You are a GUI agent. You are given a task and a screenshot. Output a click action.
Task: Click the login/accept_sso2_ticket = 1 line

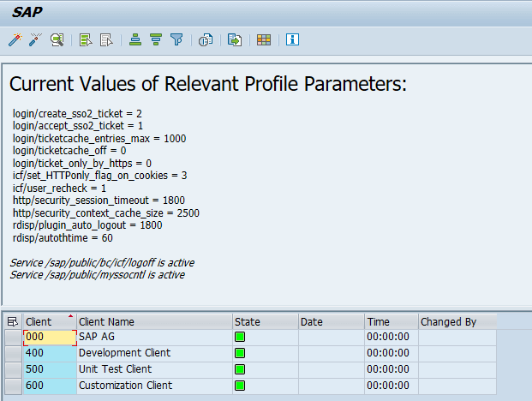coord(78,126)
